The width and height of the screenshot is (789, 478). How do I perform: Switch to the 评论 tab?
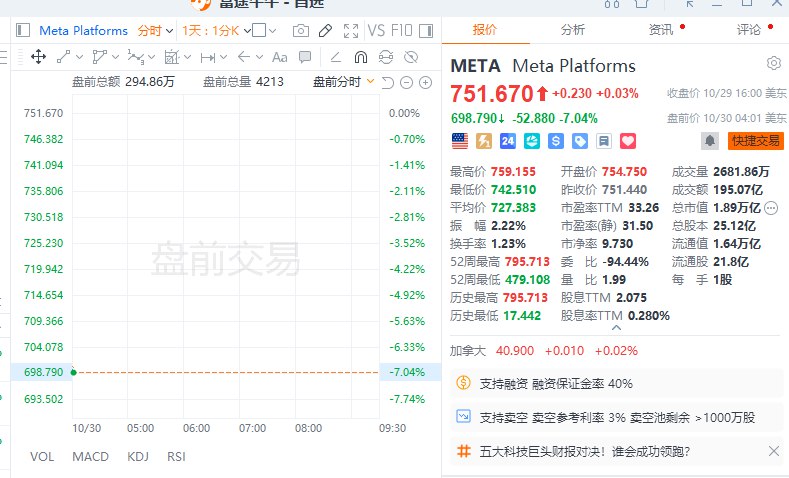(x=749, y=30)
